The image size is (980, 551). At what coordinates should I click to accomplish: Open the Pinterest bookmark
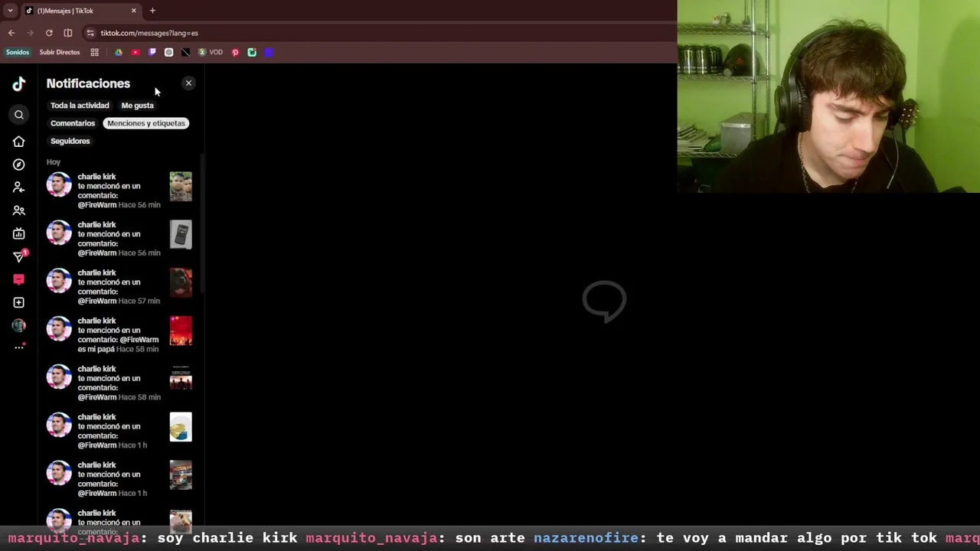point(235,52)
